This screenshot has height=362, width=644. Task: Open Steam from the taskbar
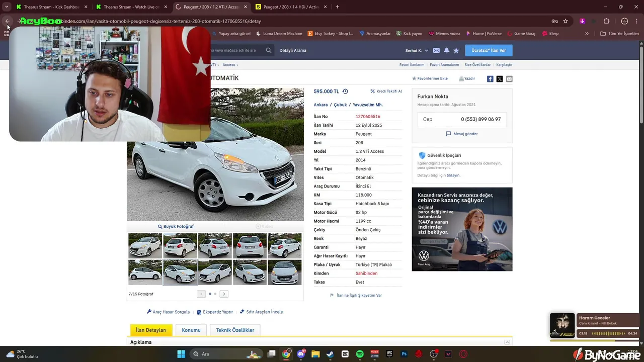(x=330, y=354)
